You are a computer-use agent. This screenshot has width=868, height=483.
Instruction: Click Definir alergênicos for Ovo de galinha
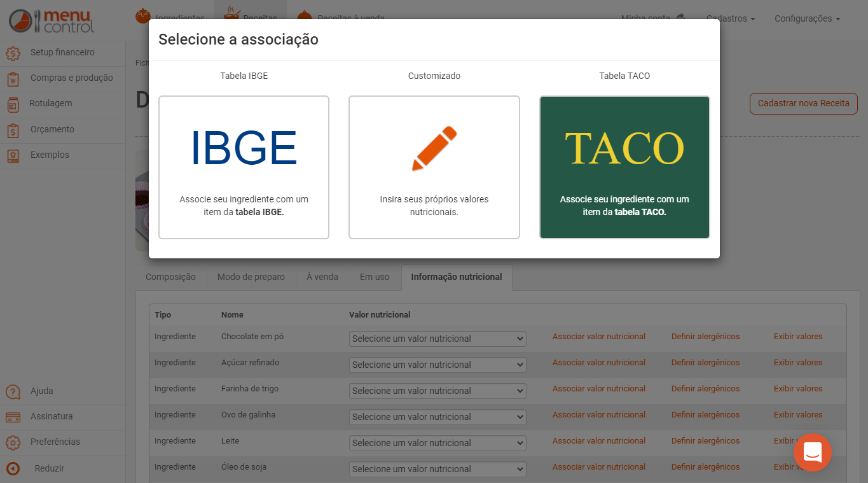[706, 415]
